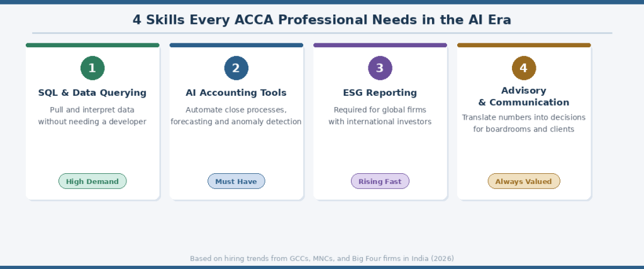Click the AI Accounting Tools heading
This screenshot has height=269, width=644.
[x=236, y=93]
